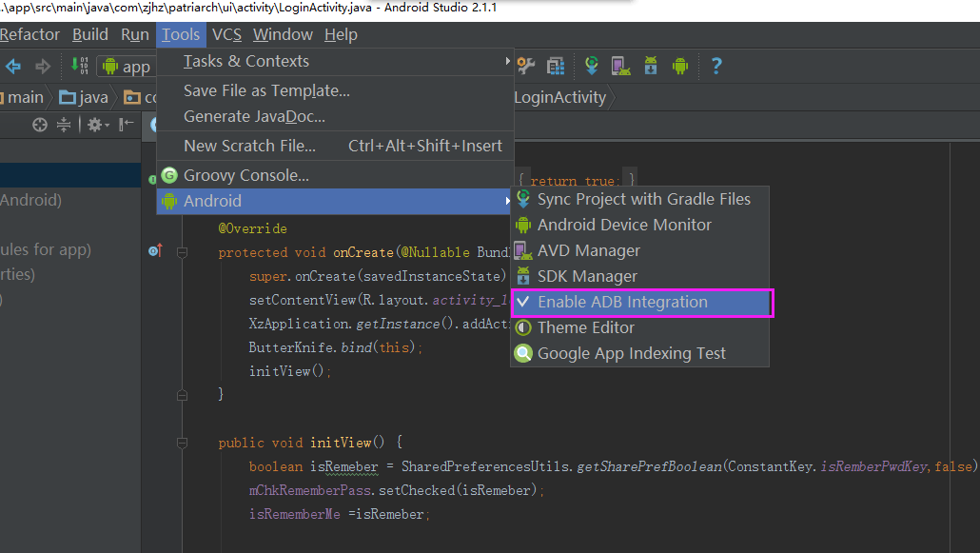Screen dimensions: 980x553
Task: Click the LoginActivity breadcrumb
Action: [x=560, y=98]
